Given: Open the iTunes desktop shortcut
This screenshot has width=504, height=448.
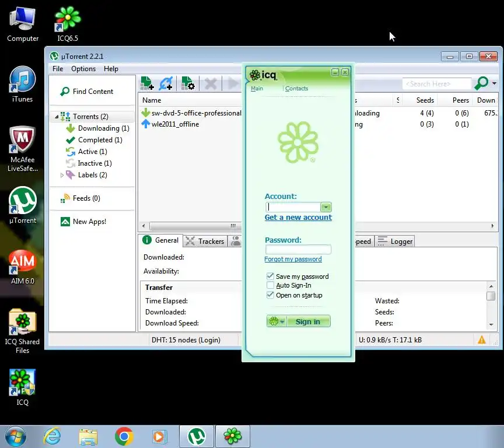Looking at the screenshot, I should pos(23,84).
